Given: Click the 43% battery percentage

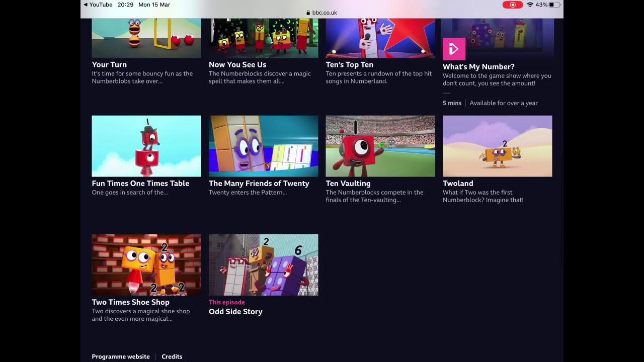Looking at the screenshot, I should 541,5.
